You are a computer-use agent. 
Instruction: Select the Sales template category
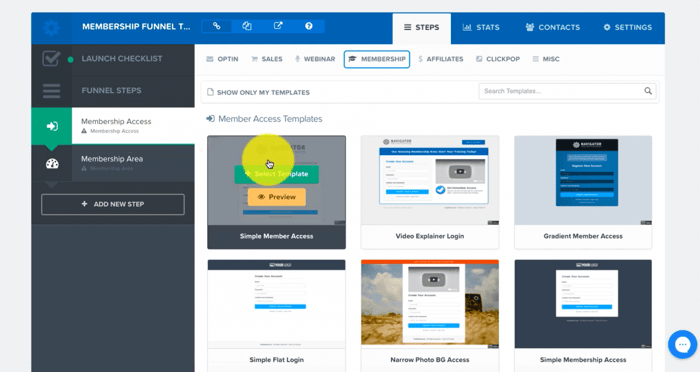pyautogui.click(x=267, y=59)
